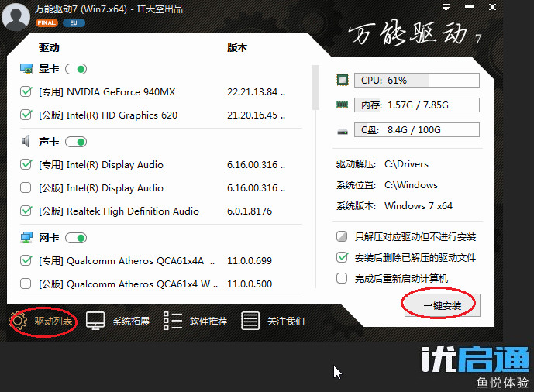This screenshot has height=392, width=534.
Task: Click the 声卡 speaker icon
Action: point(26,141)
